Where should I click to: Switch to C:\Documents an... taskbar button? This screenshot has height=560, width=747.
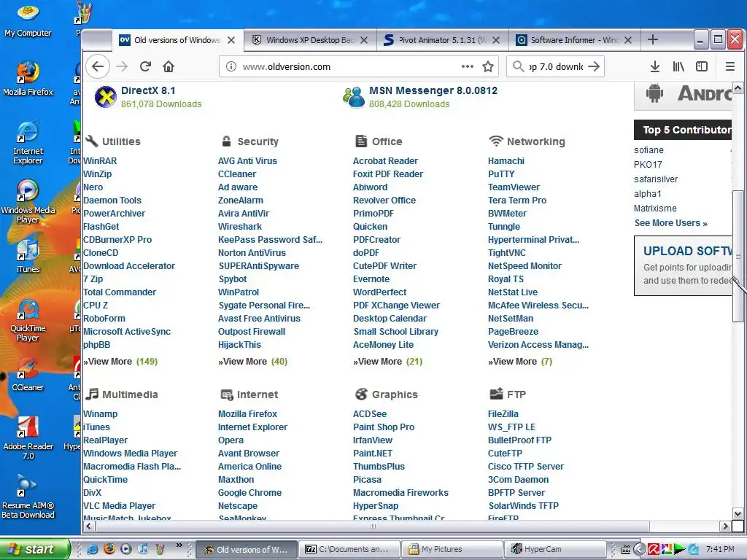[349, 549]
